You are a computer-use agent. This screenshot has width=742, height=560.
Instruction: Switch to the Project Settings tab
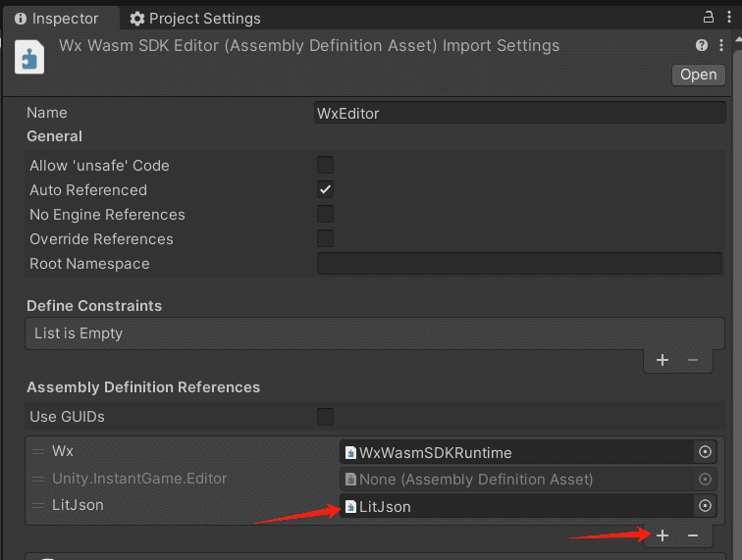click(x=195, y=19)
